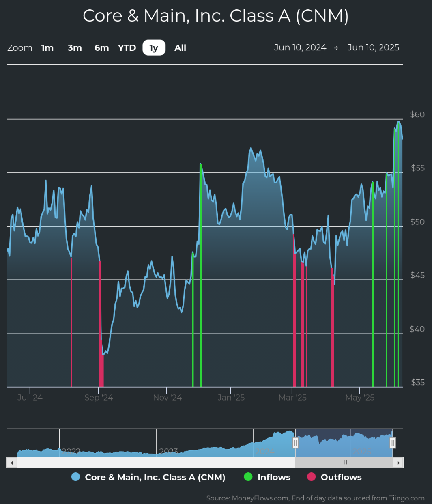This screenshot has height=504, width=432.
Task: Click the Zoom label text
Action: (20, 48)
